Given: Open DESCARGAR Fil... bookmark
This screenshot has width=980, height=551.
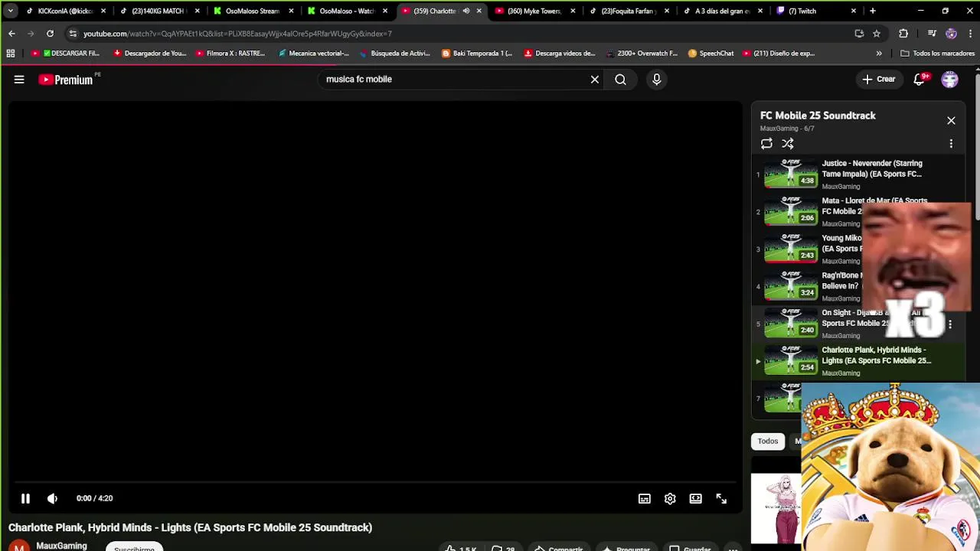Looking at the screenshot, I should click(x=65, y=54).
